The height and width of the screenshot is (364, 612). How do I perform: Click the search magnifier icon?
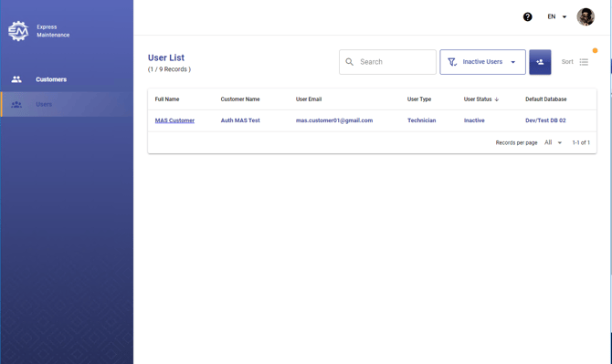tap(349, 62)
